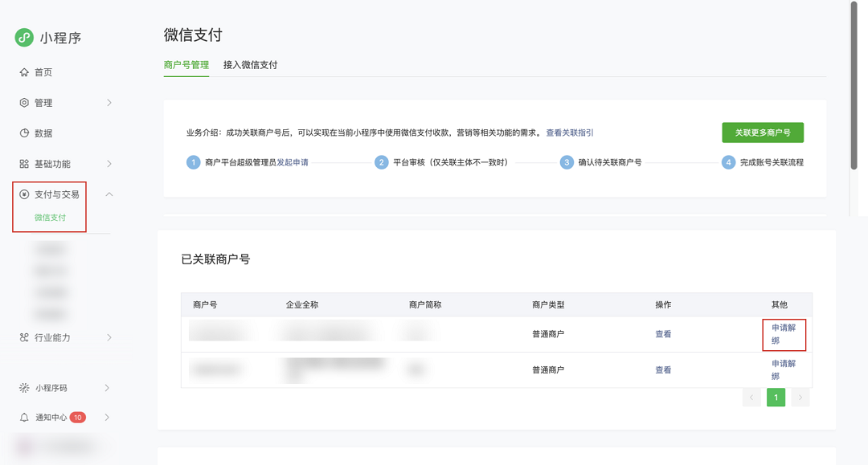Click 查看 in the first merchant row
This screenshot has width=868, height=465.
(x=663, y=334)
